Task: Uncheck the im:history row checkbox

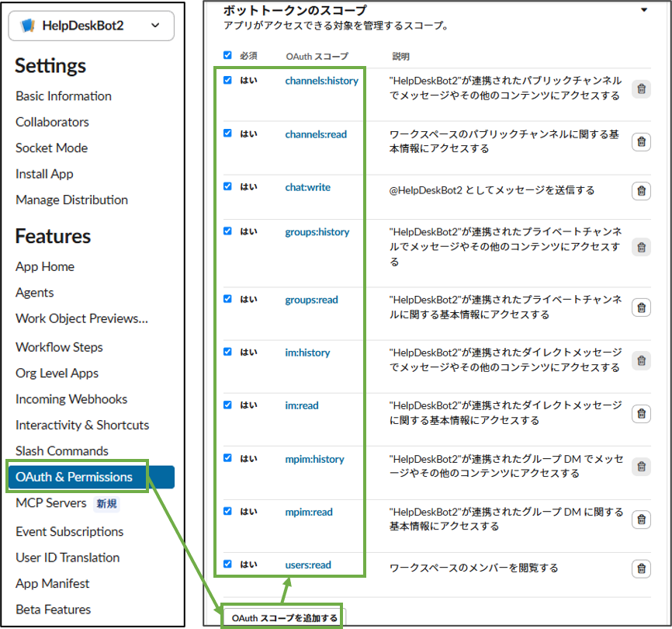Action: point(227,352)
